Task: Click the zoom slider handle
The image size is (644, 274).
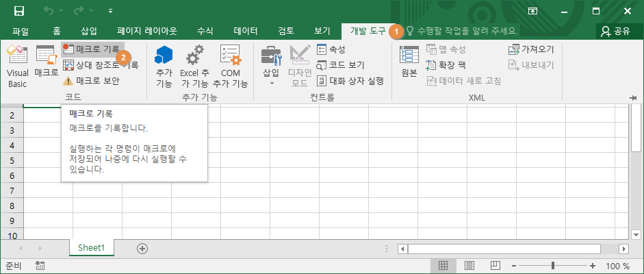Action: pos(553,266)
